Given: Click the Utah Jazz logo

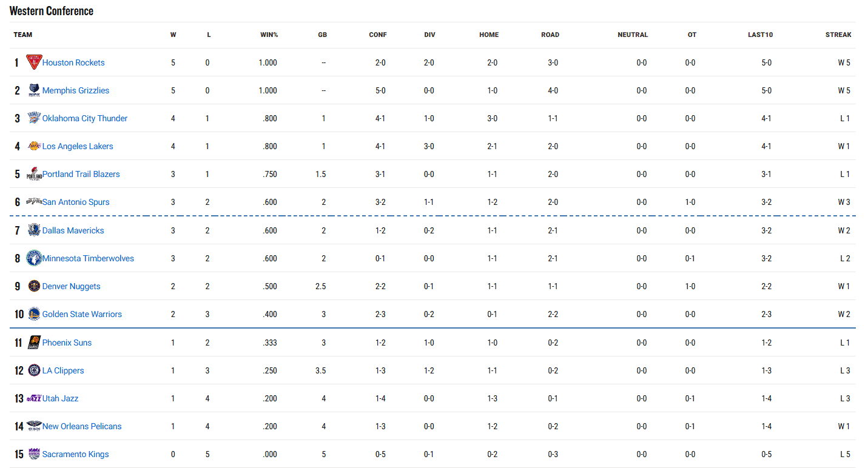Looking at the screenshot, I should click(x=34, y=398).
